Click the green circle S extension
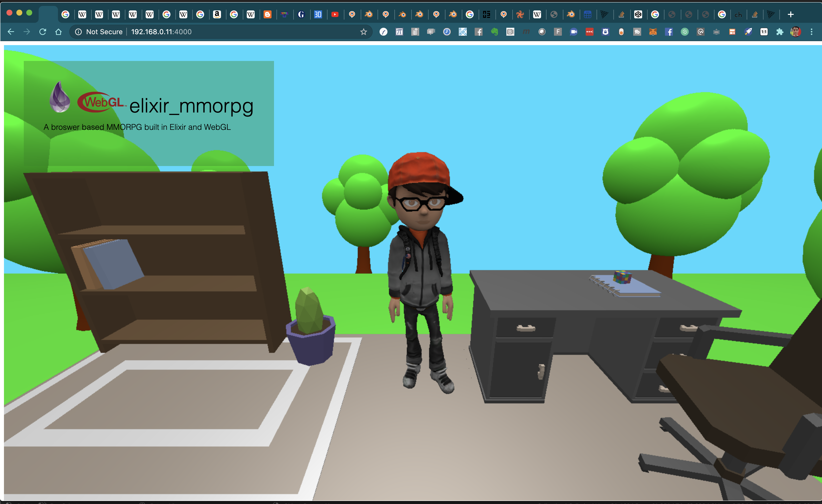 (685, 32)
